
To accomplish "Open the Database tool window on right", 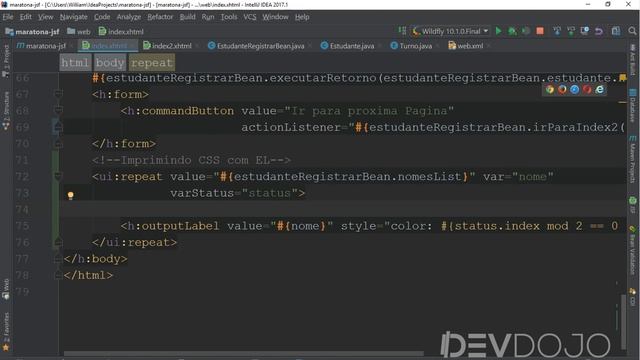I will click(x=632, y=105).
